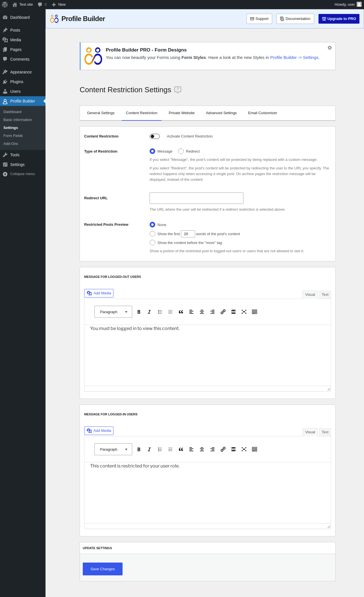Open Paragraph dropdown in logged-in editor
This screenshot has height=597, width=364.
click(x=113, y=449)
